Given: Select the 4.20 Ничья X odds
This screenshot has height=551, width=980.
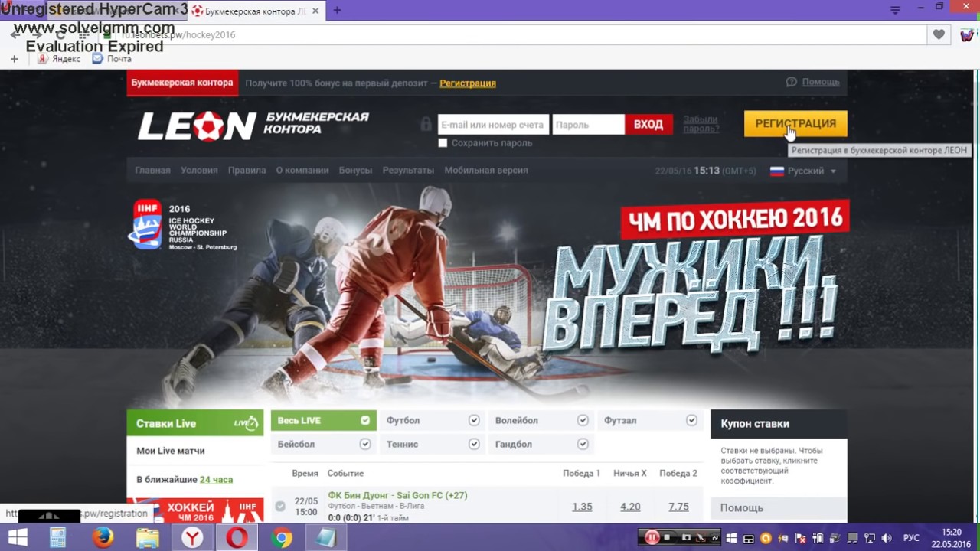Looking at the screenshot, I should click(x=630, y=507).
